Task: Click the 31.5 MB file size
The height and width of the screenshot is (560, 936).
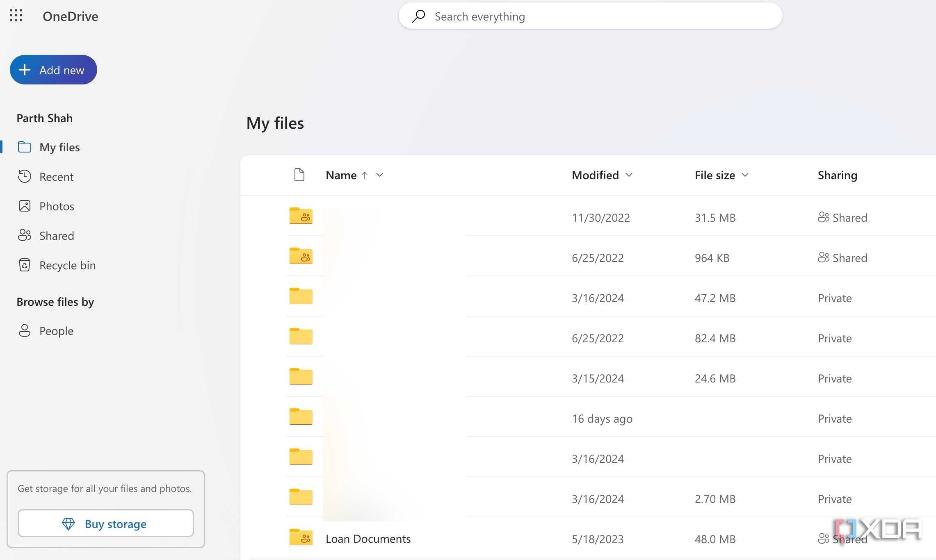Action: point(715,218)
